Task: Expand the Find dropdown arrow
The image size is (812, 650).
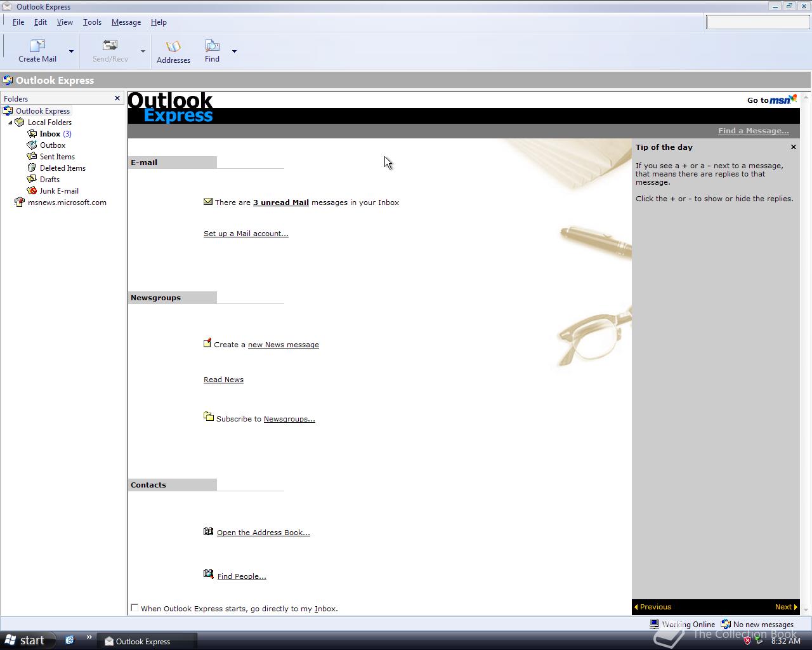Action: (x=234, y=51)
